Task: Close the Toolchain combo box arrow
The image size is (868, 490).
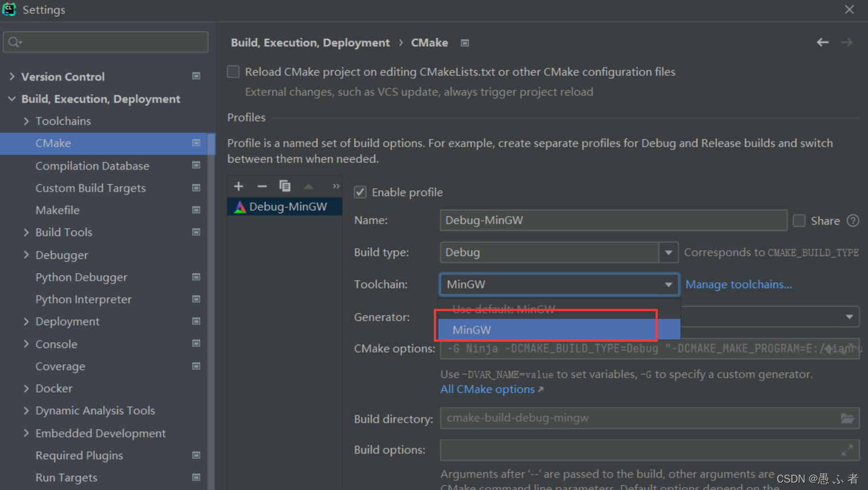Action: click(668, 285)
